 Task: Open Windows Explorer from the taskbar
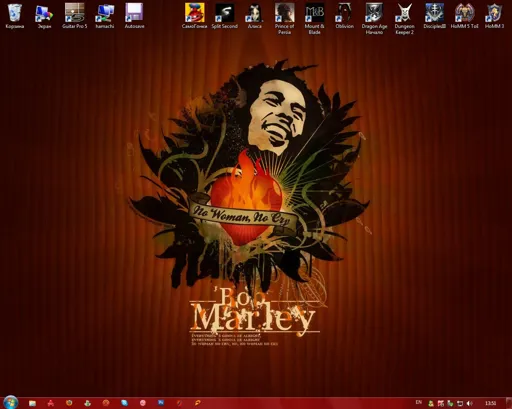[x=32, y=403]
